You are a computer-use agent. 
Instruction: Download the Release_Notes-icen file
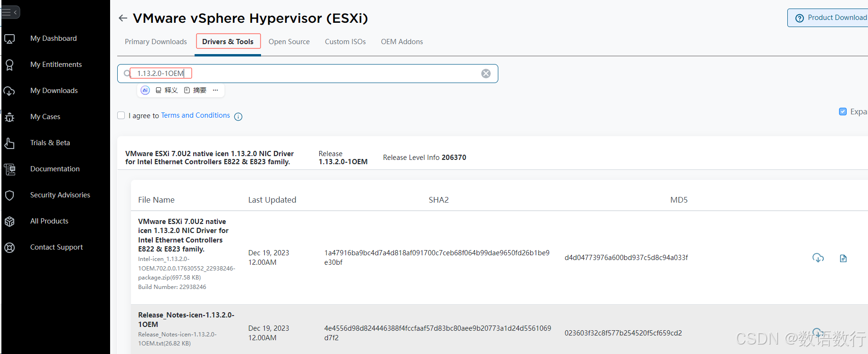point(818,333)
